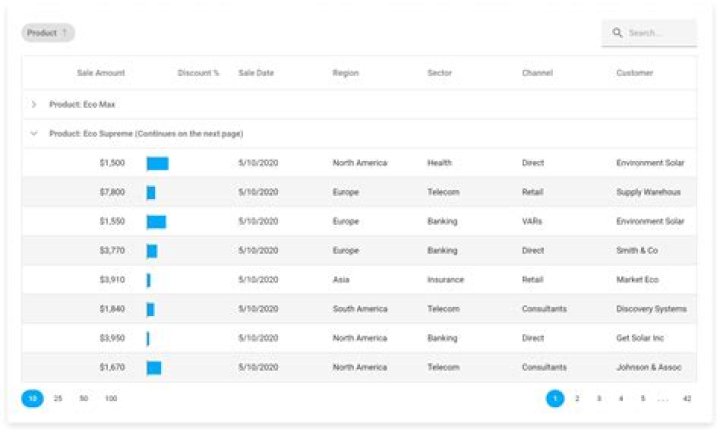Go to page 3
Screen dimensions: 720x433
point(599,398)
